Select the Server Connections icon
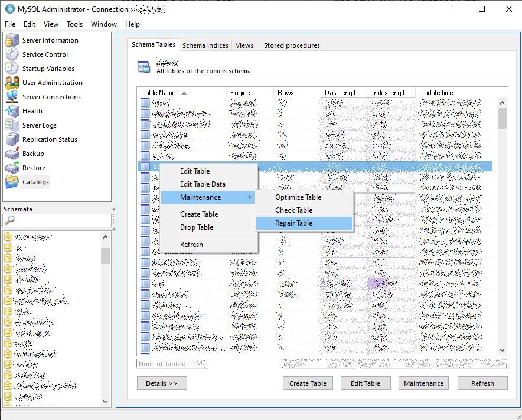 tap(12, 97)
